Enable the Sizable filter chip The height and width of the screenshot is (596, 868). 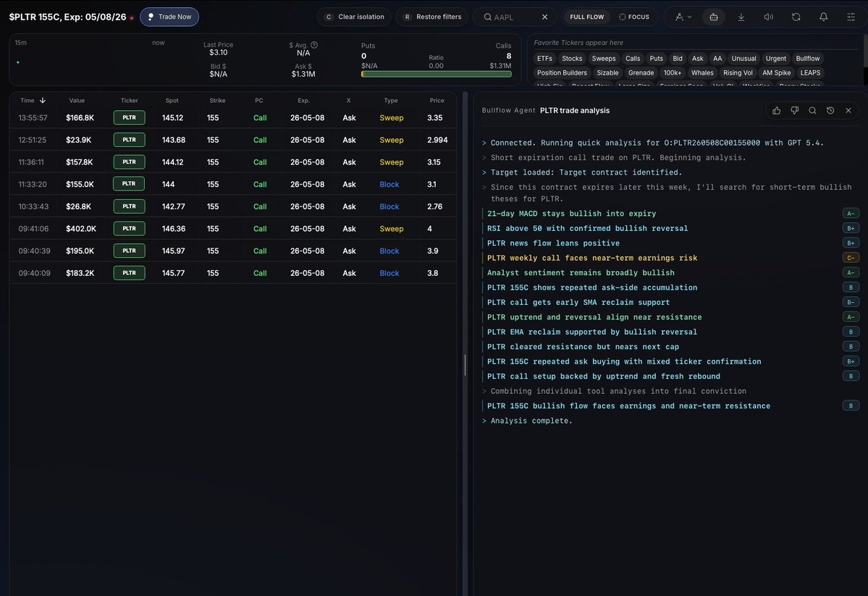pos(607,73)
